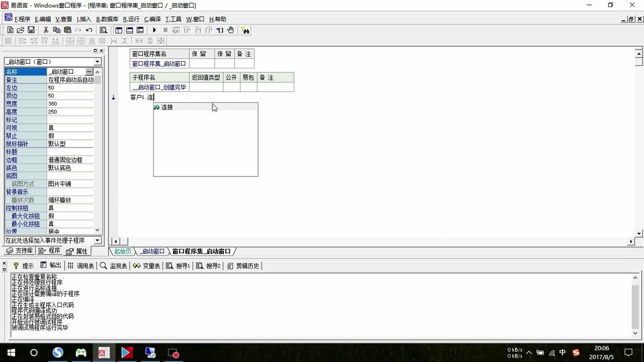This screenshot has height=362, width=644.
Task: Click the 边框 value 普通固定边框
Action: (x=70, y=160)
